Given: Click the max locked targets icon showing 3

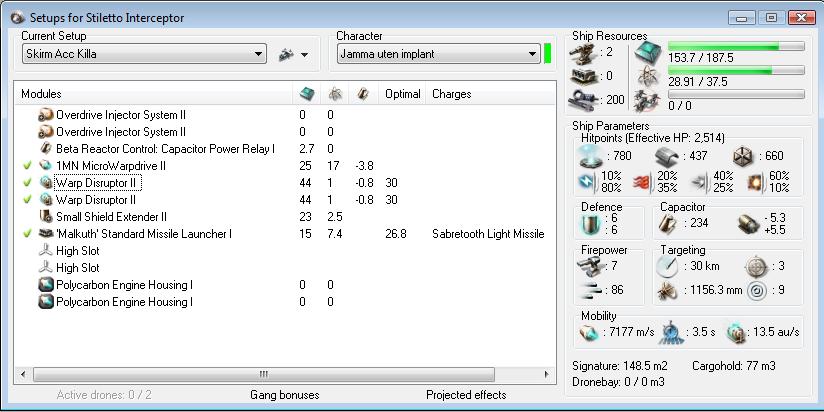Looking at the screenshot, I should (756, 266).
